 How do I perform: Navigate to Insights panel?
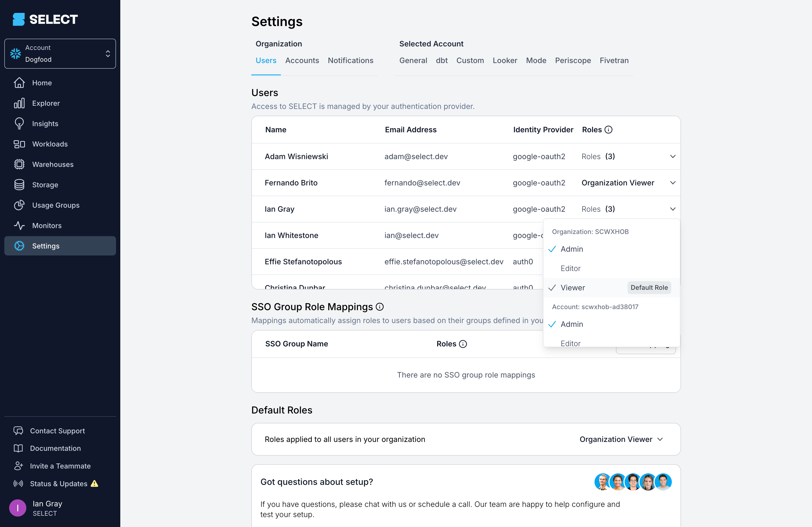45,124
